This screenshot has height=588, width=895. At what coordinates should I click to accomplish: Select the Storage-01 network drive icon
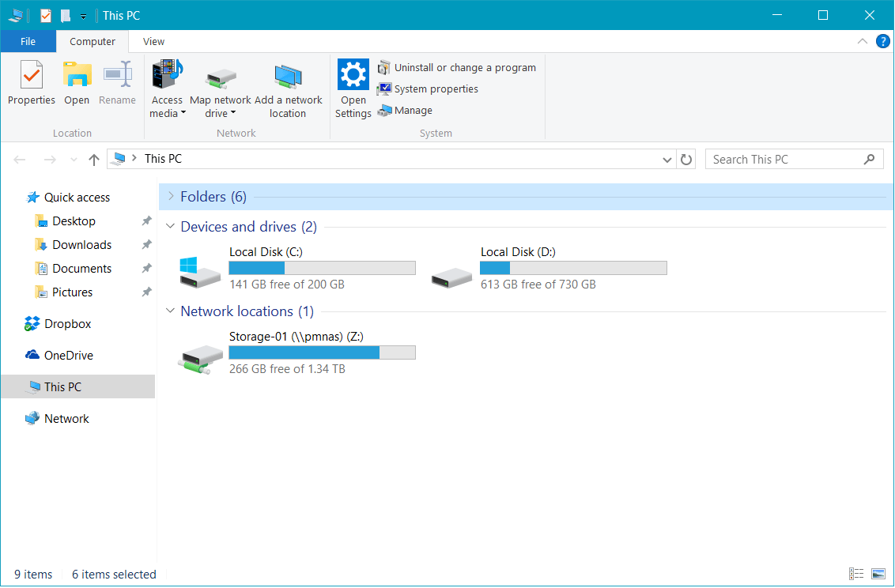pyautogui.click(x=199, y=357)
